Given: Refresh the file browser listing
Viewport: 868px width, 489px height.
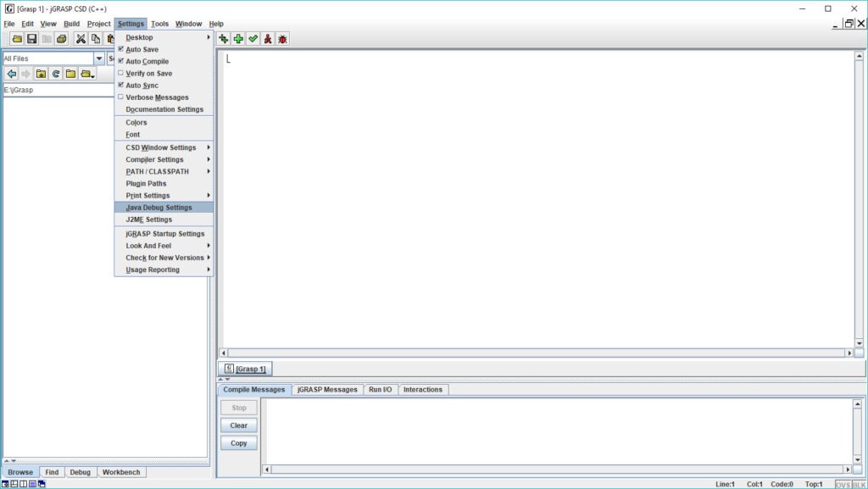Looking at the screenshot, I should tap(56, 74).
